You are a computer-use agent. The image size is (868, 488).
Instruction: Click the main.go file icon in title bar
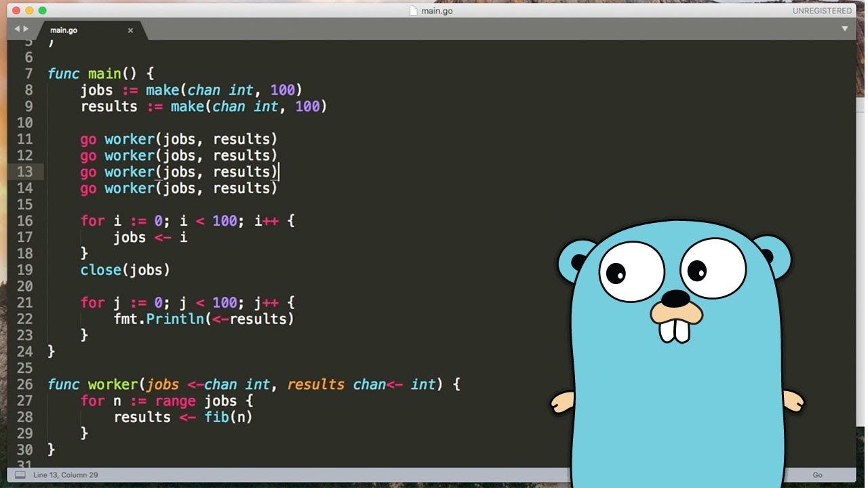click(x=414, y=11)
